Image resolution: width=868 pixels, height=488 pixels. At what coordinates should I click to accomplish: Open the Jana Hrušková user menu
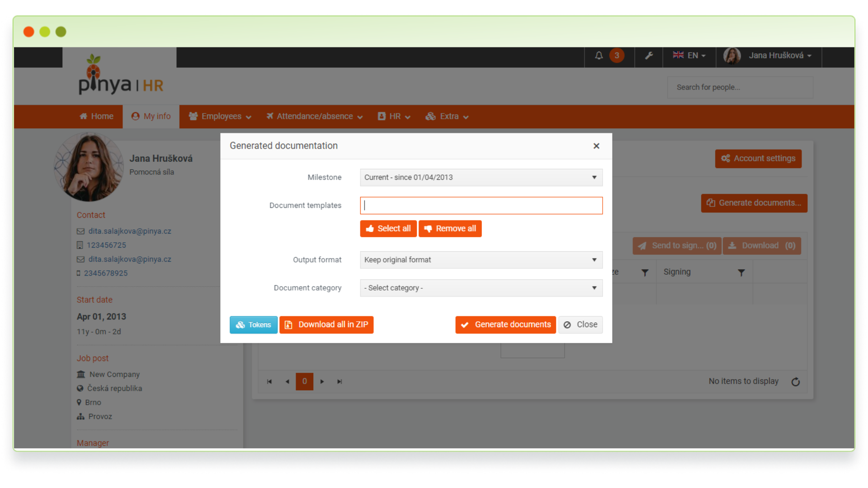coord(780,56)
